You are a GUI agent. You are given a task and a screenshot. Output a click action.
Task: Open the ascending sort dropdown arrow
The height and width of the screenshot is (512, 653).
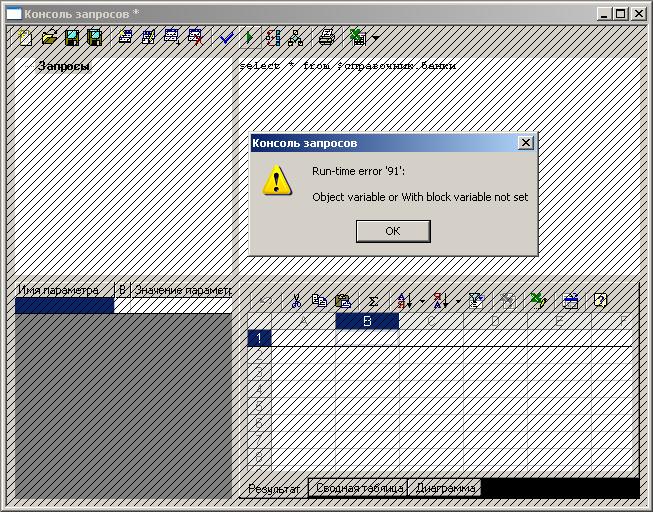[422, 300]
